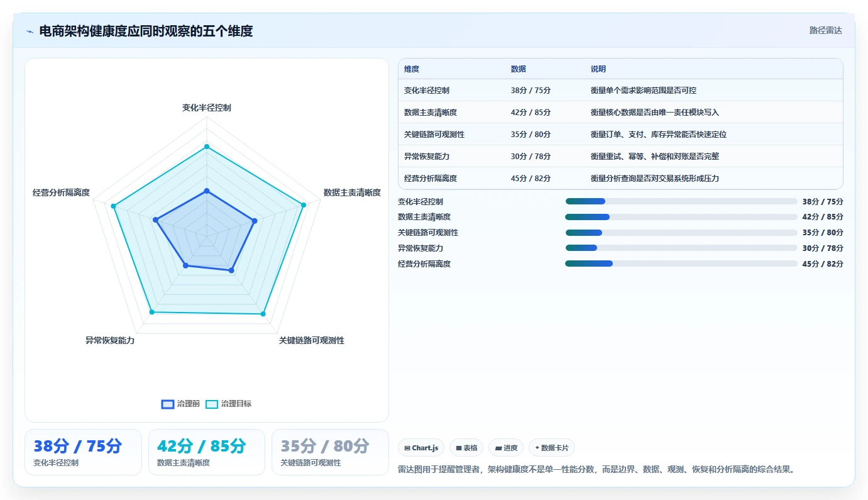Click the 经营分析隔离度 progress bar

coord(681,264)
